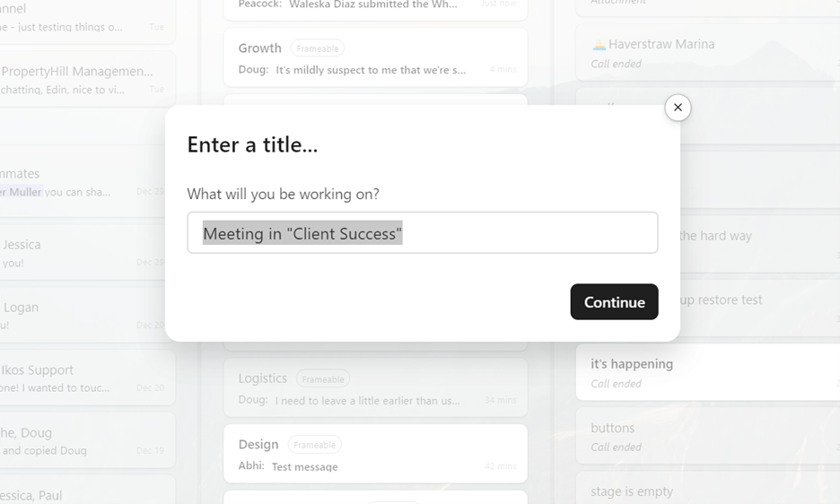Open the Peacock message from Waleska Diaz
840x504 pixels.
click(x=375, y=7)
